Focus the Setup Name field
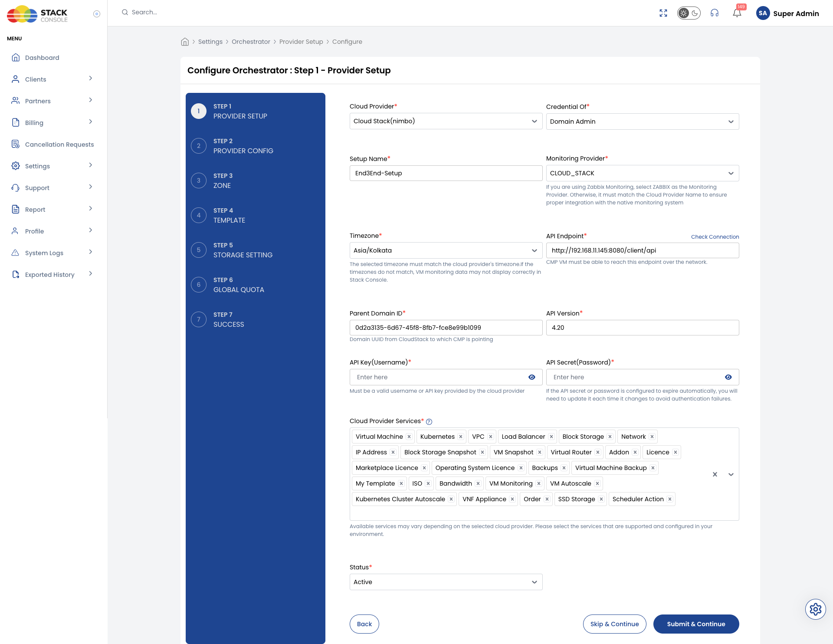Viewport: 833px width, 644px height. point(446,173)
